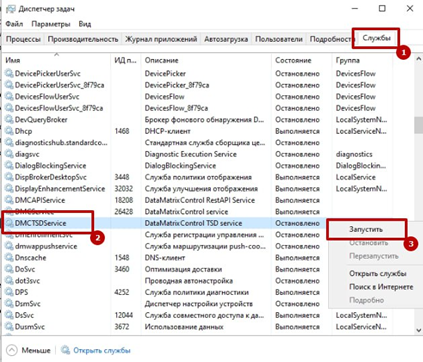This screenshot has width=423, height=362.
Task: Choose Открыть службы in the context menu
Action: coord(377,273)
